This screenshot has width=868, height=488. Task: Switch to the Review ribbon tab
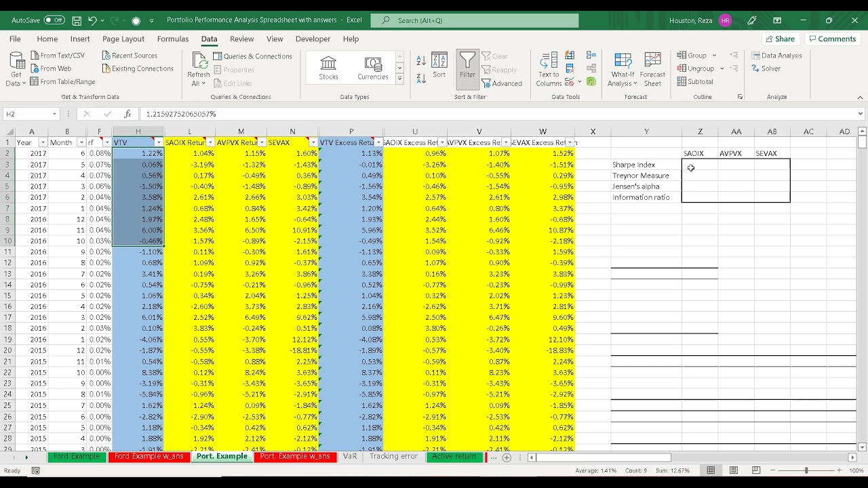[x=241, y=39]
